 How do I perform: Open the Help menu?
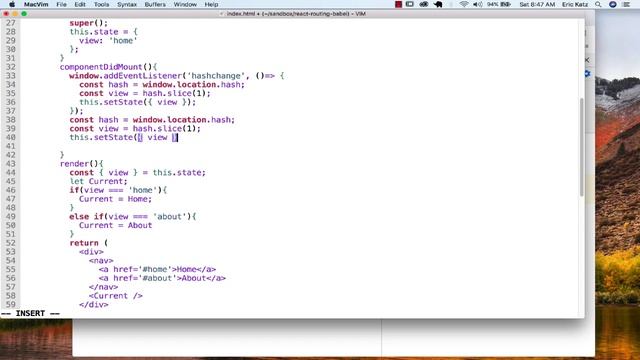coord(211,4)
